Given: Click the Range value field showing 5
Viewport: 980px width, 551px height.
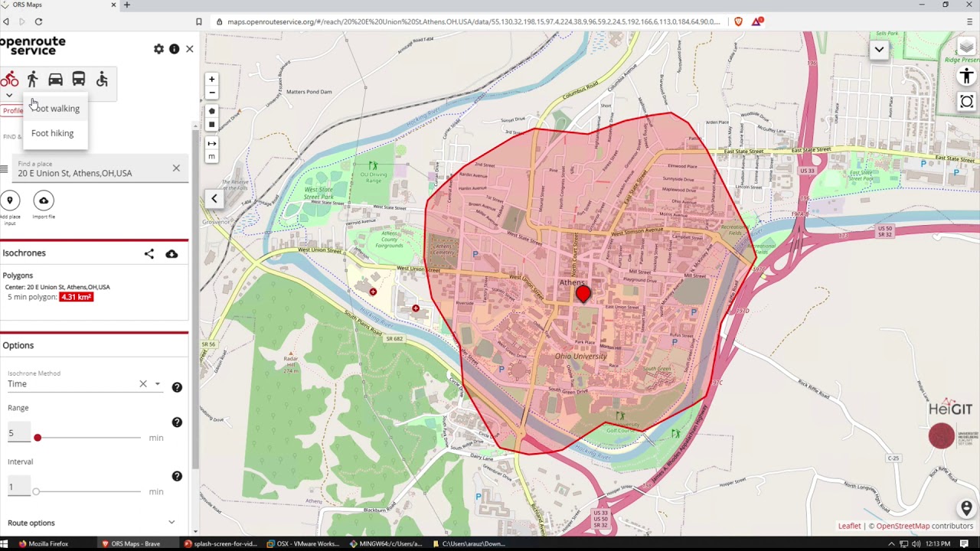Looking at the screenshot, I should [x=18, y=434].
